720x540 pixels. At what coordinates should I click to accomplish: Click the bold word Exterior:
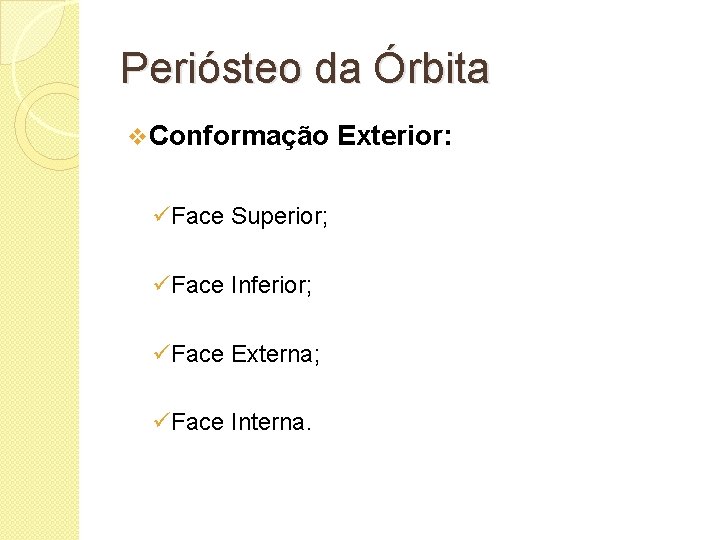[x=395, y=137]
